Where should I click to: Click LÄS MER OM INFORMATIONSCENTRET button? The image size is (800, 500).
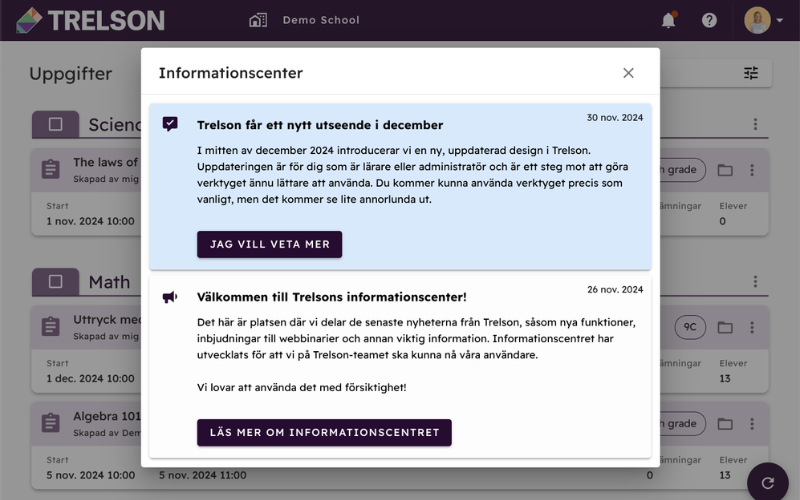pyautogui.click(x=324, y=433)
